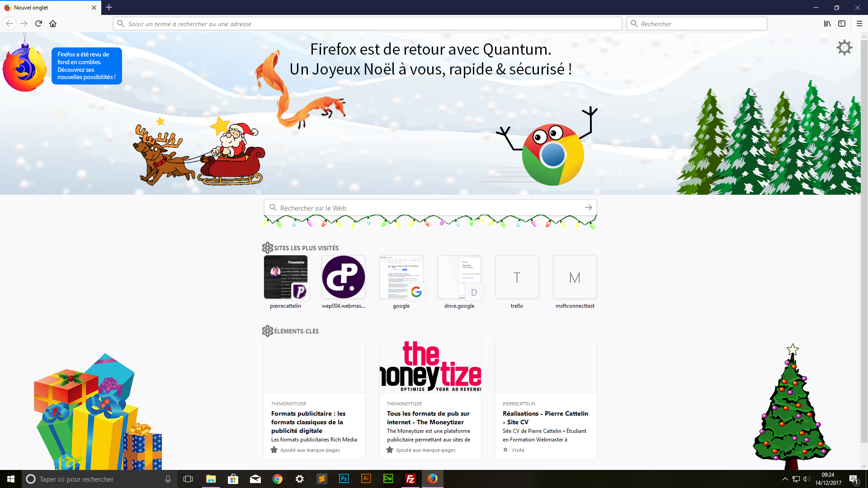Open the home page icon

pos(53,23)
